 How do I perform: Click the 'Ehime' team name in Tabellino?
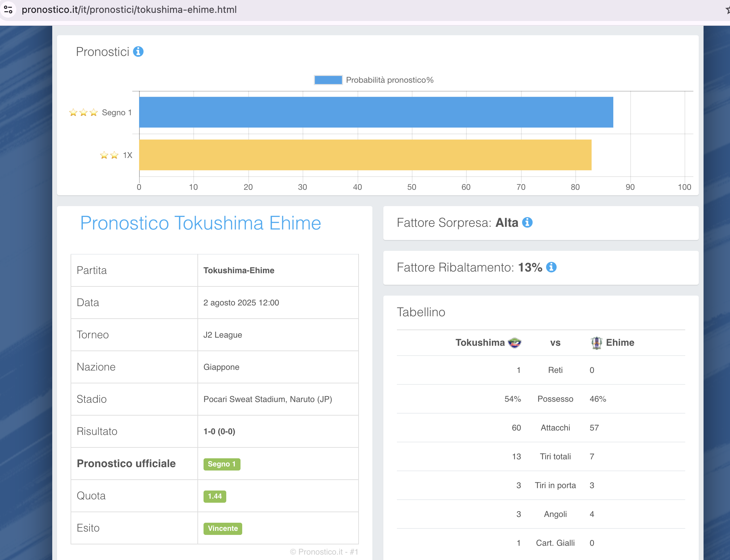click(620, 343)
